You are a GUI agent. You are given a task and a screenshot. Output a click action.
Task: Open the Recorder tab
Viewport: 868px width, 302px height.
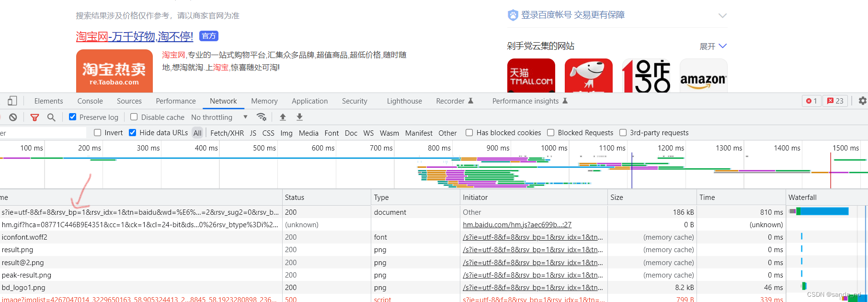pos(455,101)
